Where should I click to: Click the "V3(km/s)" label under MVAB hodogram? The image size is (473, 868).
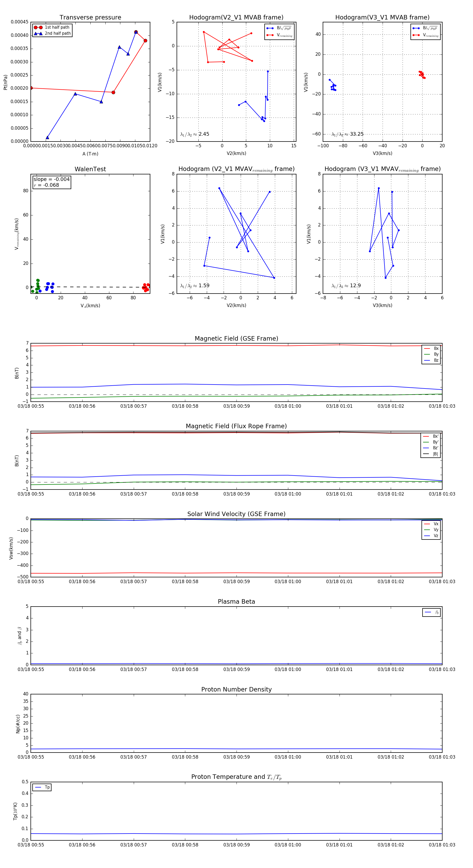(382, 153)
